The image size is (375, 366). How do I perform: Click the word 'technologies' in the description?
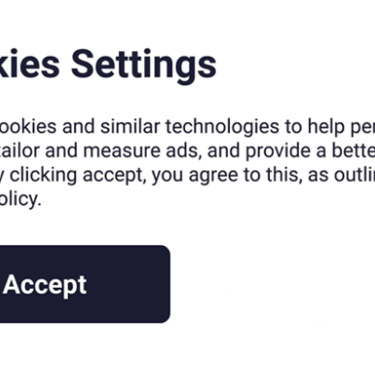(222, 127)
